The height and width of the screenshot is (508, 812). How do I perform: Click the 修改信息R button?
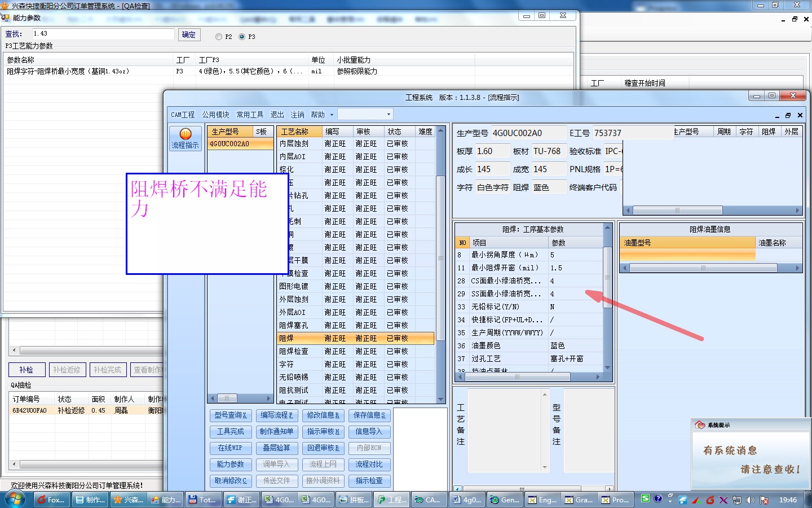(x=323, y=415)
